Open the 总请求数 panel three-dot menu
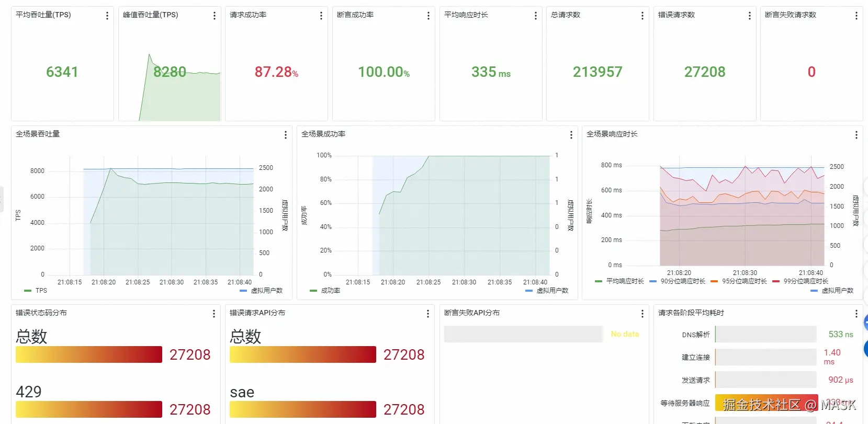 point(642,16)
